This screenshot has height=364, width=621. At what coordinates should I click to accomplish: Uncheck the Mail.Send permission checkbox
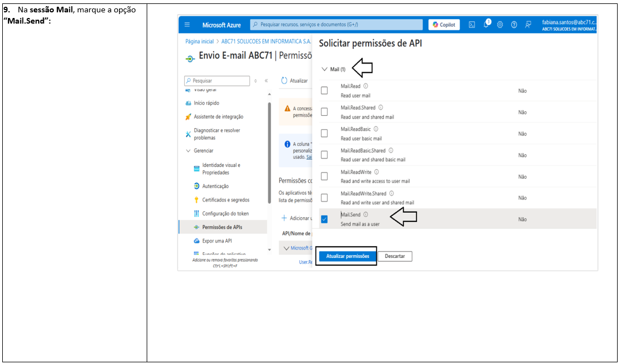point(324,219)
